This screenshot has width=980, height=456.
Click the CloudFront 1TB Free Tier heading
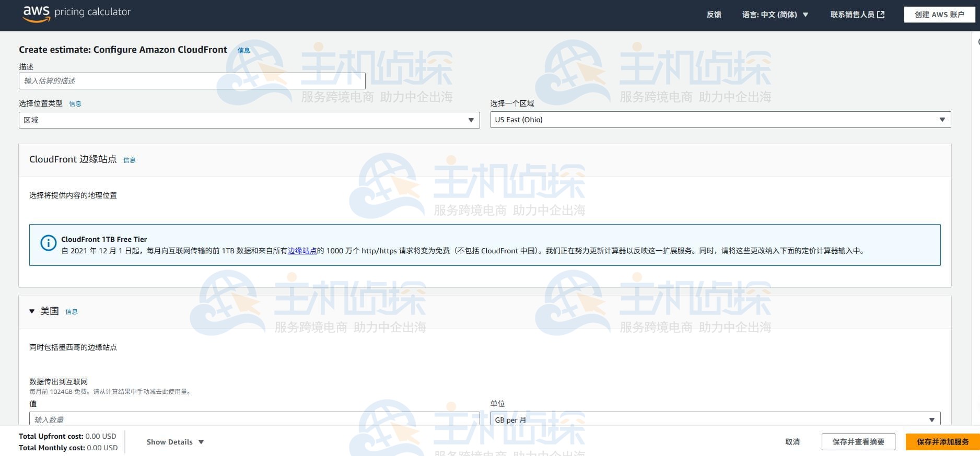[104, 239]
